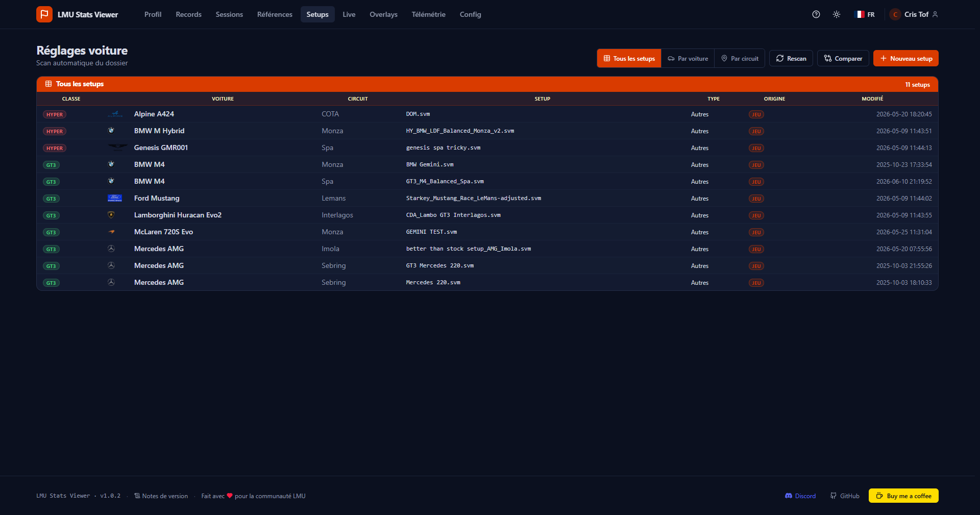Click the BMW logo in the GT3_M4_Balanced_Spa row
Viewport: 980px width, 515px height.
tap(111, 181)
